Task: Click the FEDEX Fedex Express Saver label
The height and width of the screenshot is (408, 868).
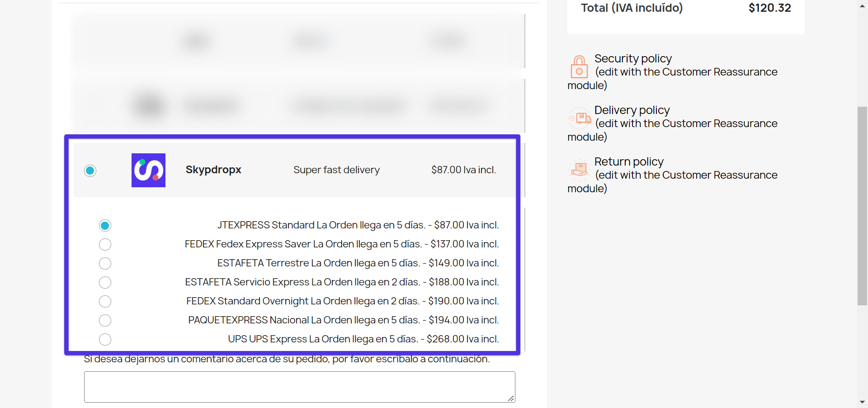Action: click(x=342, y=244)
